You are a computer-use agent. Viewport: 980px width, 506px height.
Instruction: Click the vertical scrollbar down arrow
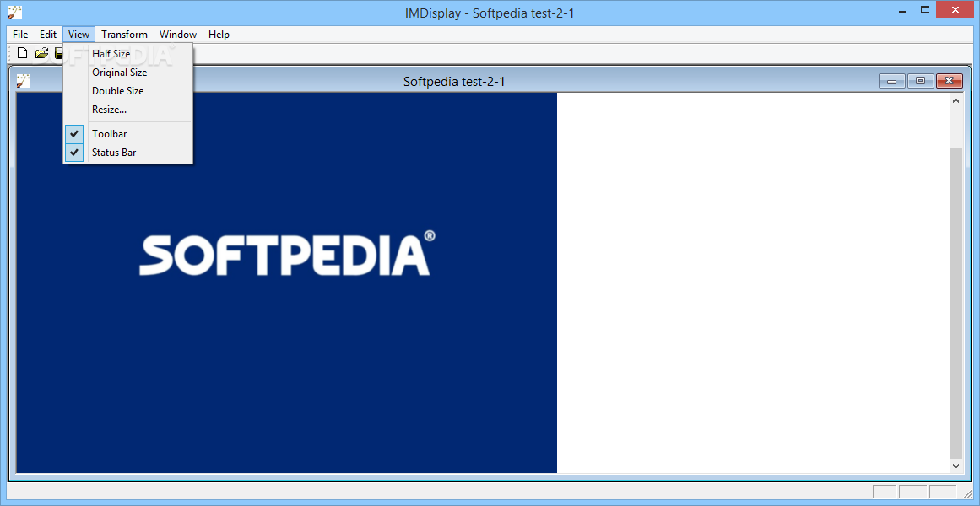click(956, 466)
